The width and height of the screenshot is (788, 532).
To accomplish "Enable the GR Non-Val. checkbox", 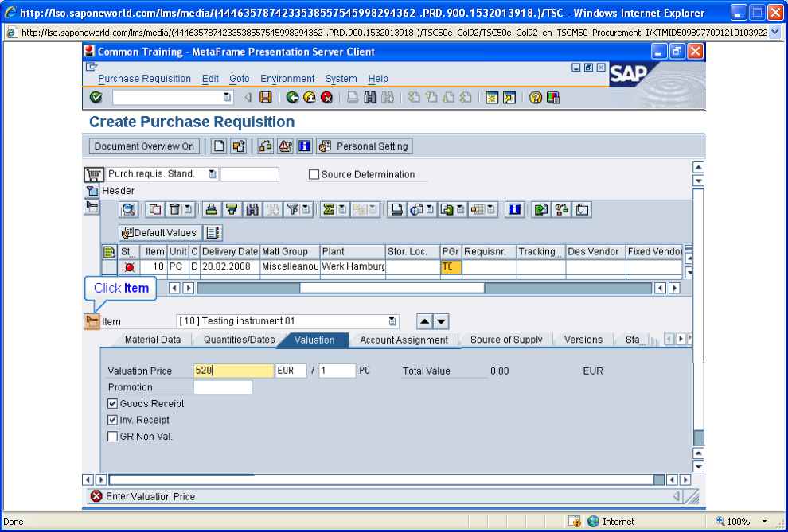I will pos(112,437).
